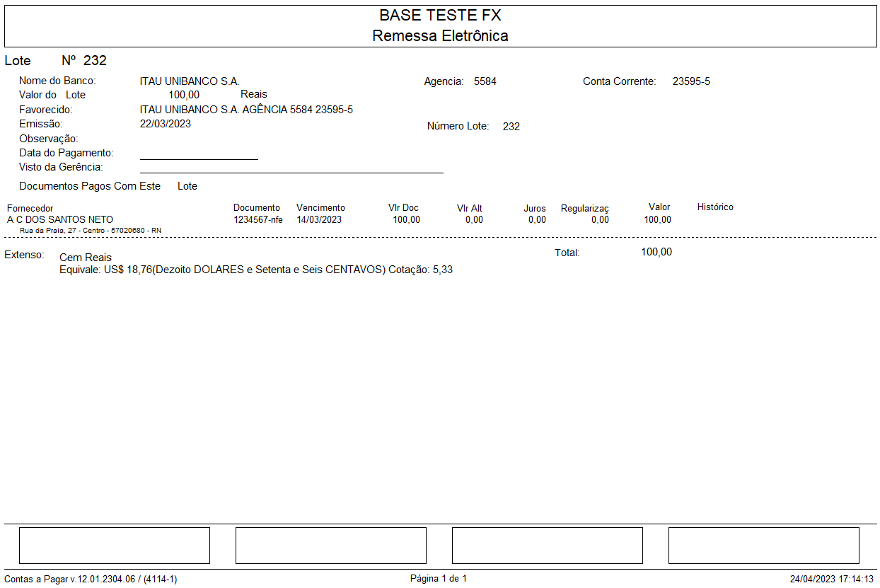The width and height of the screenshot is (880, 588).
Task: Click the 'Agencia:' label
Action: click(444, 82)
